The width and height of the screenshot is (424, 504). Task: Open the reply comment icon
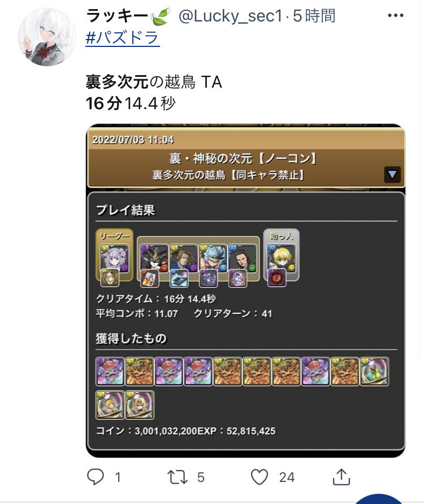coord(96,477)
